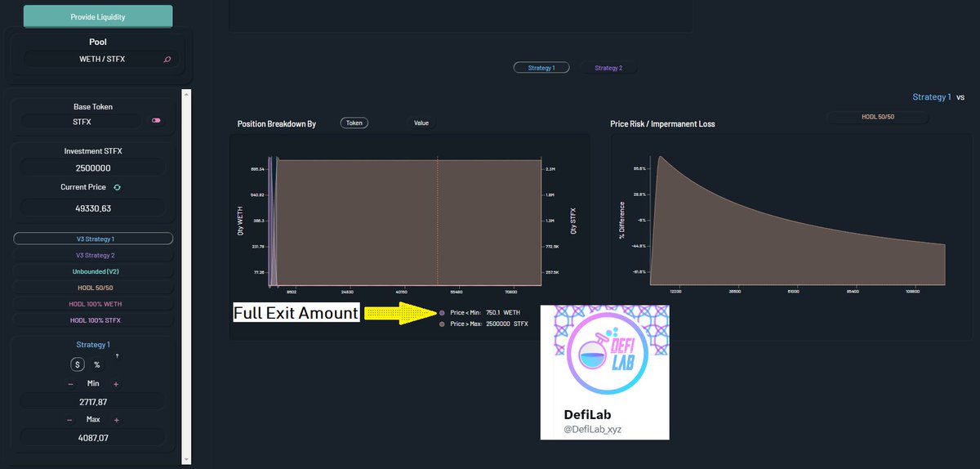Click the Price > Max legend dot
The width and height of the screenshot is (980, 469).
442,324
